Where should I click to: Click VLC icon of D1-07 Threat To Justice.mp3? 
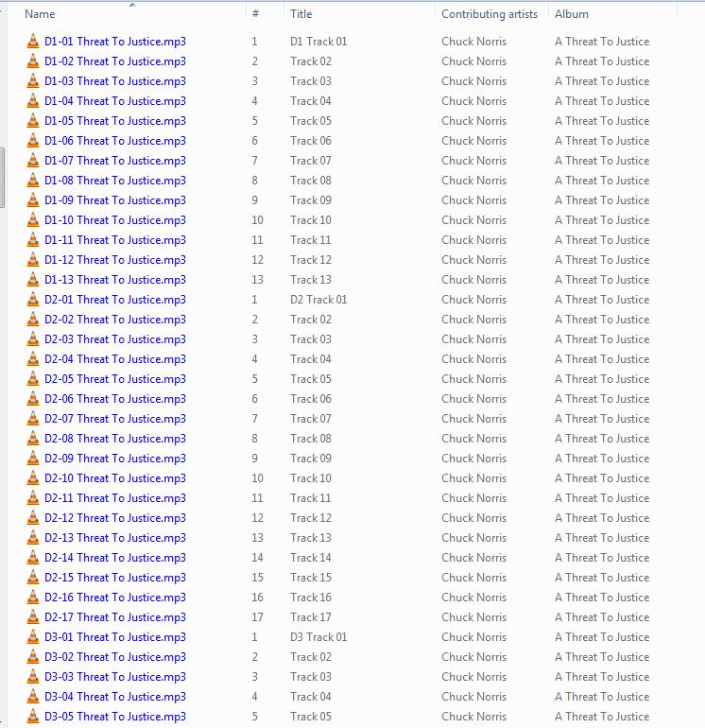point(33,161)
